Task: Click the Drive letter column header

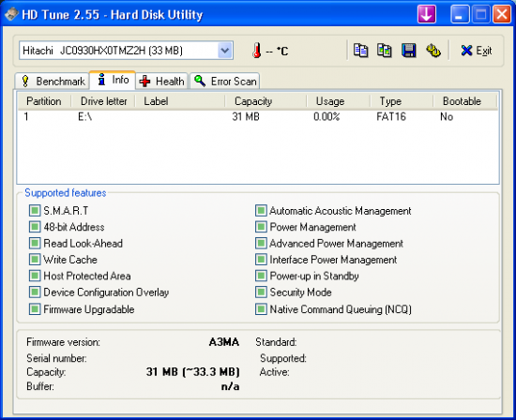Action: [x=103, y=101]
